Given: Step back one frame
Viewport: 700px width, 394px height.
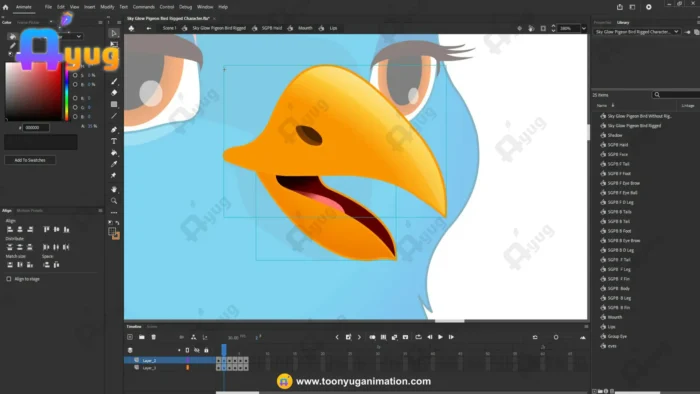Looking at the screenshot, I should (429, 337).
